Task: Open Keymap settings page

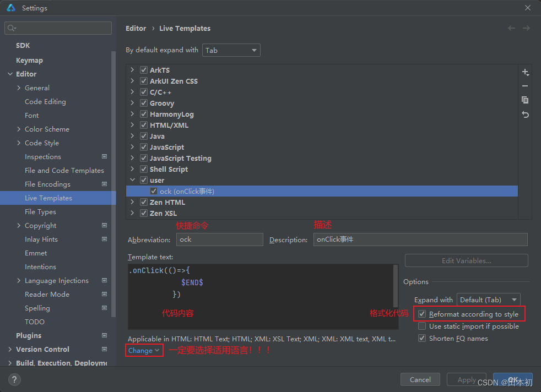Action: [29, 61]
